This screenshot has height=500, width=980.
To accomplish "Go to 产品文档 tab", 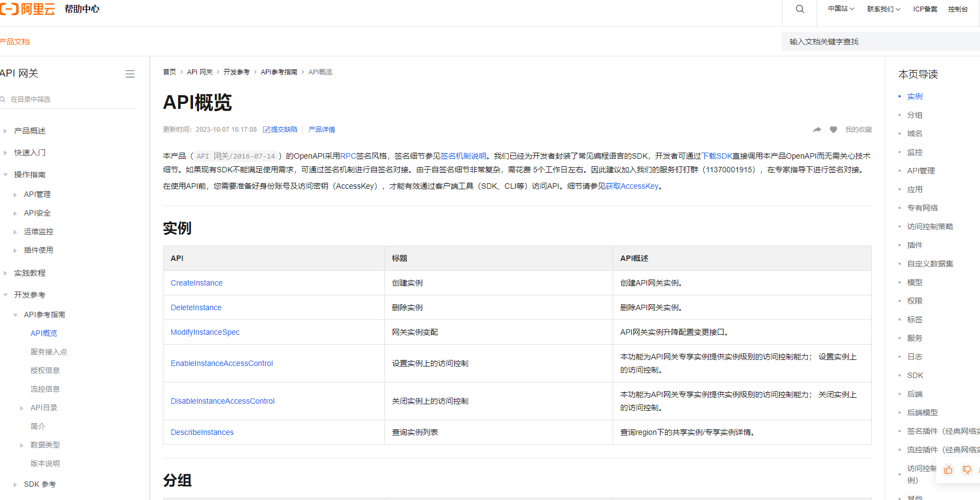I will coord(14,42).
